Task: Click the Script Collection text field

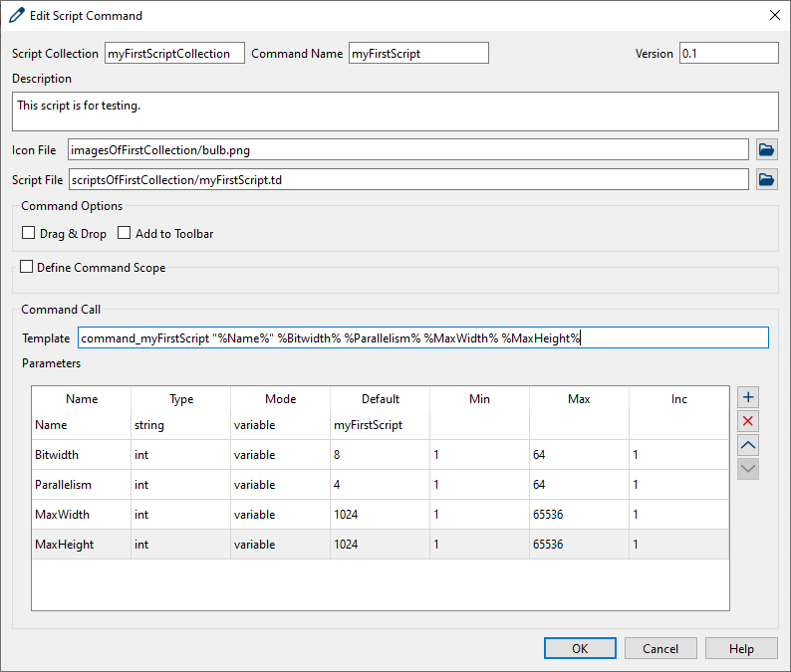Action: pyautogui.click(x=174, y=54)
